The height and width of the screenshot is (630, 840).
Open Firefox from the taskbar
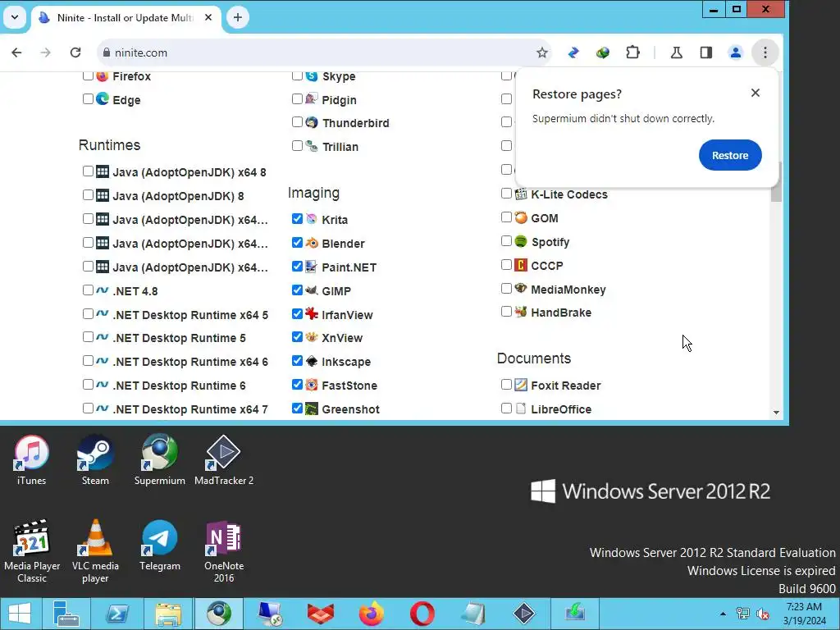pos(372,614)
